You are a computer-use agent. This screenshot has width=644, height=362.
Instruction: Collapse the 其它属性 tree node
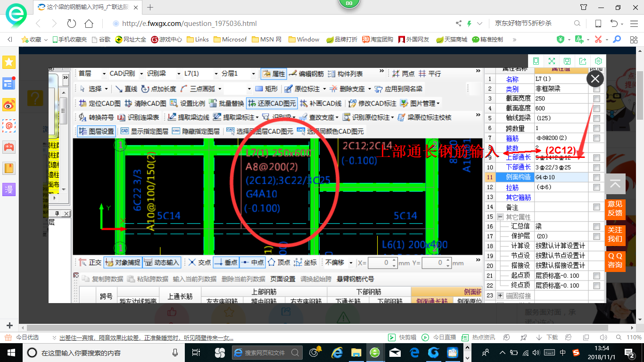(500, 217)
